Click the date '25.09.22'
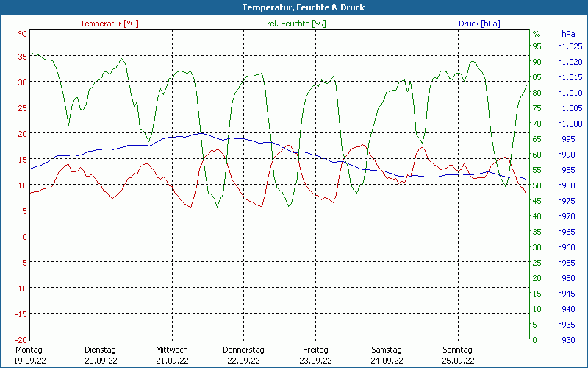This screenshot has width=588, height=368. [x=458, y=361]
